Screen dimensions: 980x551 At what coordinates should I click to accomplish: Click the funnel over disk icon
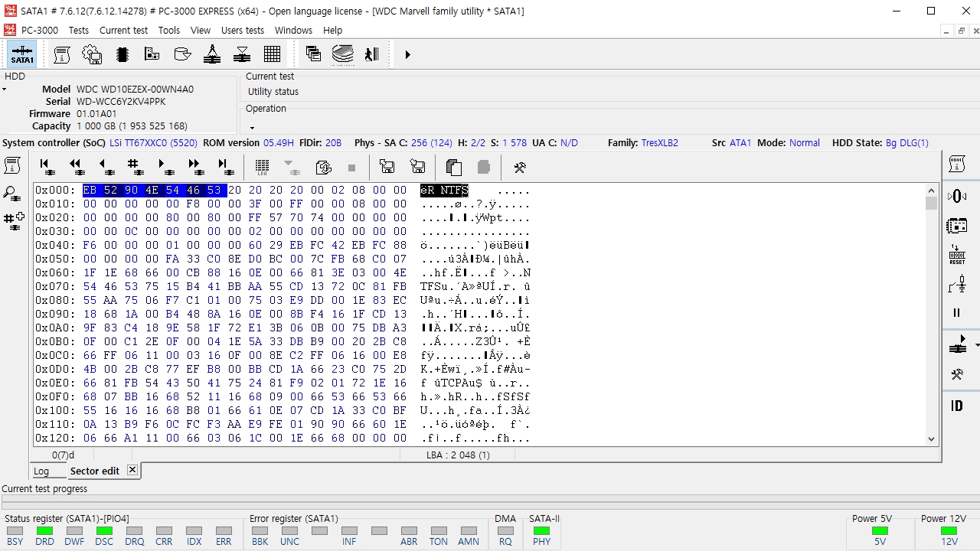[242, 54]
